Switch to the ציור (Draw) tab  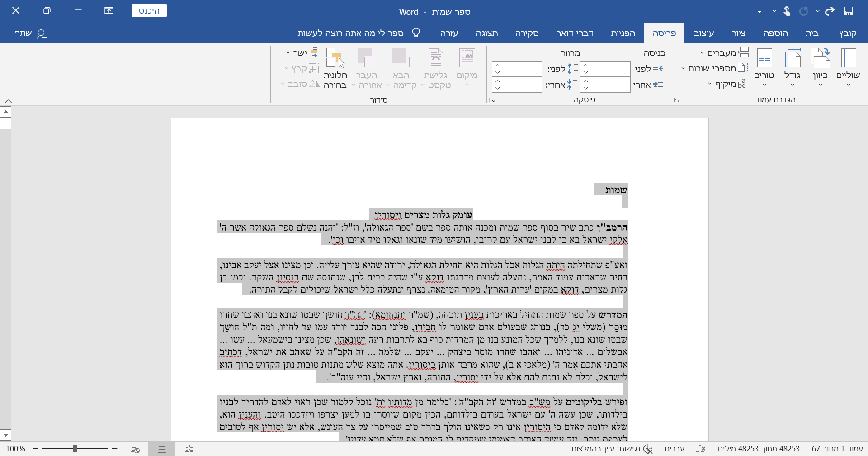click(739, 33)
